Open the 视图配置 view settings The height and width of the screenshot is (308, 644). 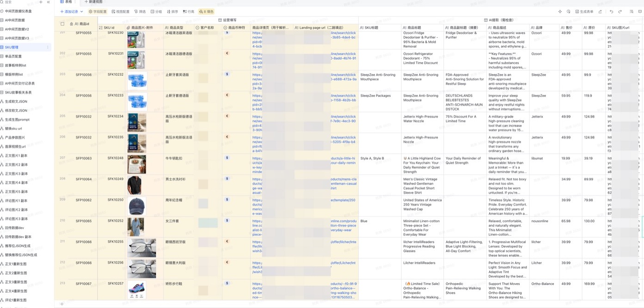pyautogui.click(x=121, y=12)
